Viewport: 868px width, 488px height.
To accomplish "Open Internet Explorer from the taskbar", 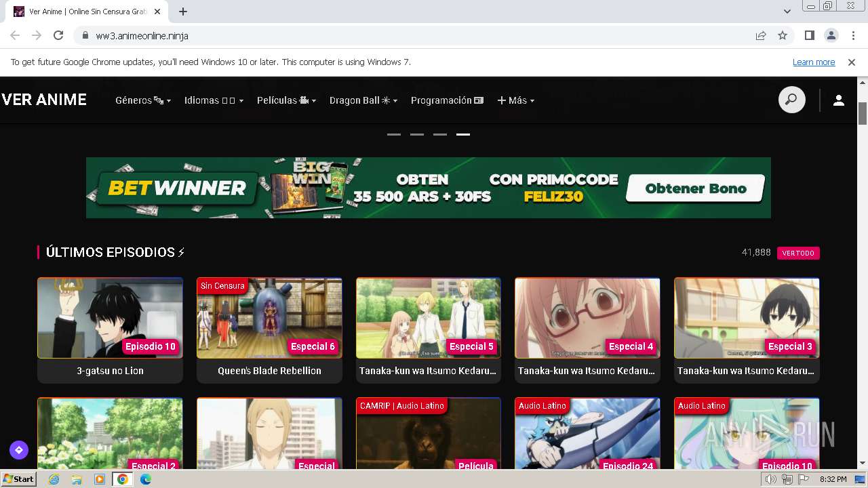I will (x=54, y=479).
